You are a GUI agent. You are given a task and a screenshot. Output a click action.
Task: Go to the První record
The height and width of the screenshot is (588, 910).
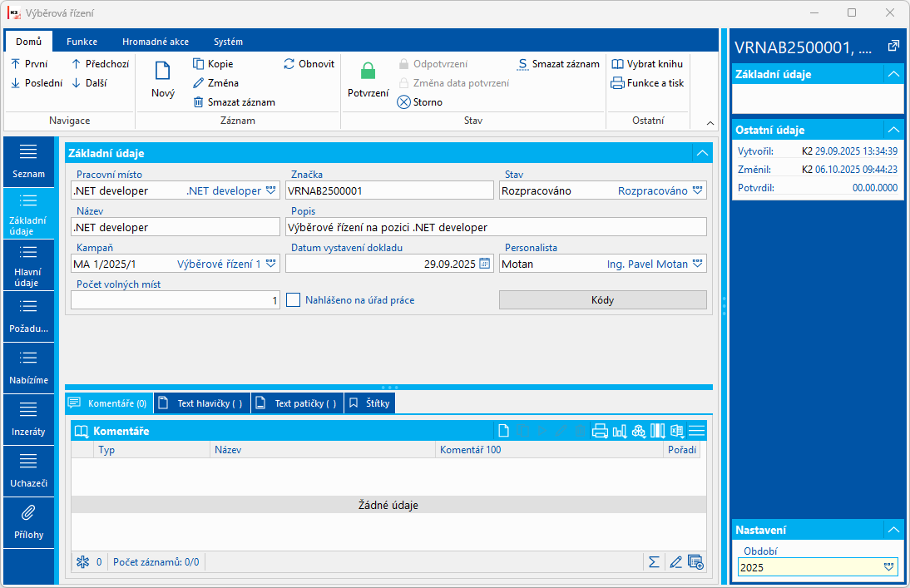(29, 64)
